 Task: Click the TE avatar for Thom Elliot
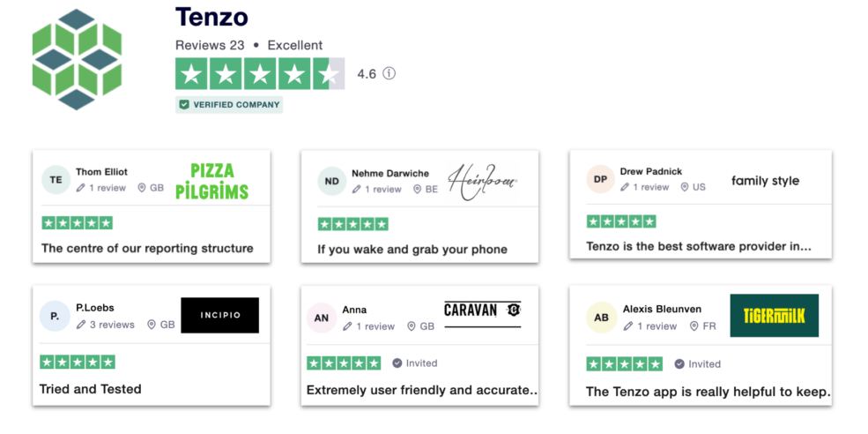click(x=56, y=180)
